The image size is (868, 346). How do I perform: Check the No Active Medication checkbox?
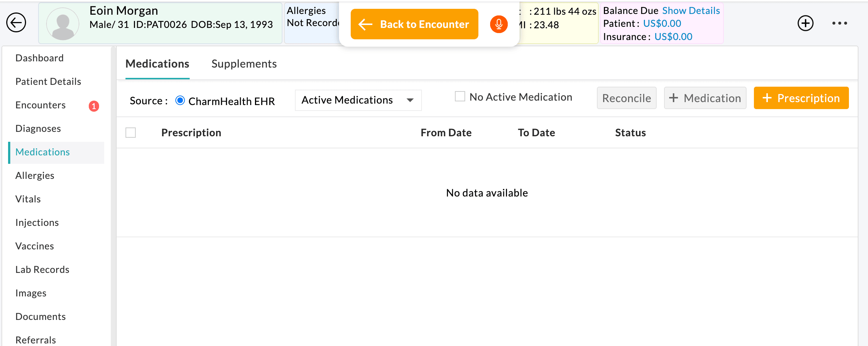point(460,96)
